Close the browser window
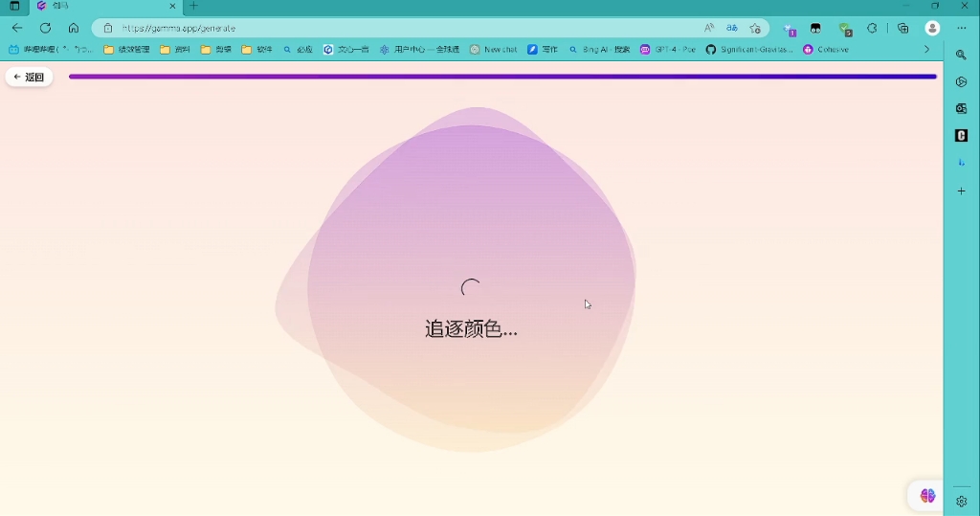980x516 pixels. [x=964, y=6]
